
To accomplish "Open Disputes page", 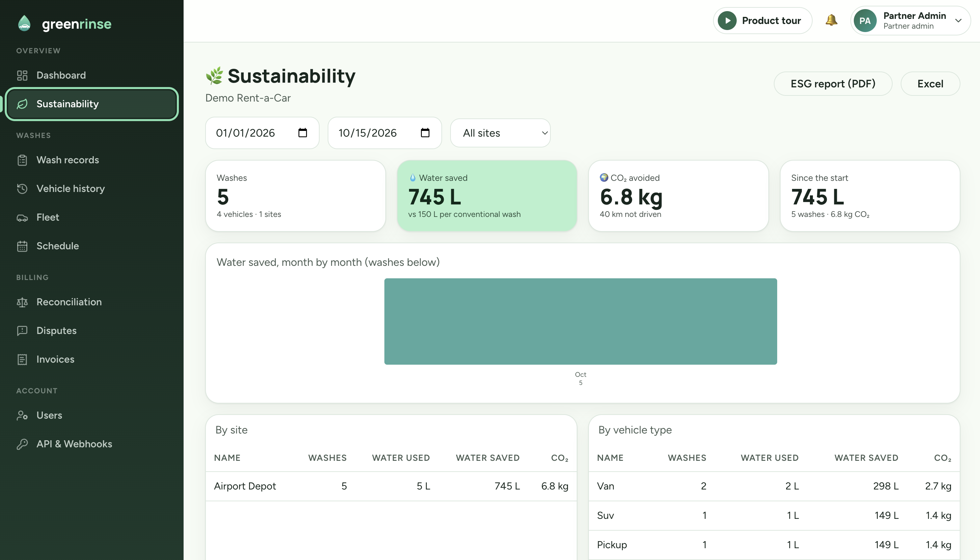I will (91, 330).
